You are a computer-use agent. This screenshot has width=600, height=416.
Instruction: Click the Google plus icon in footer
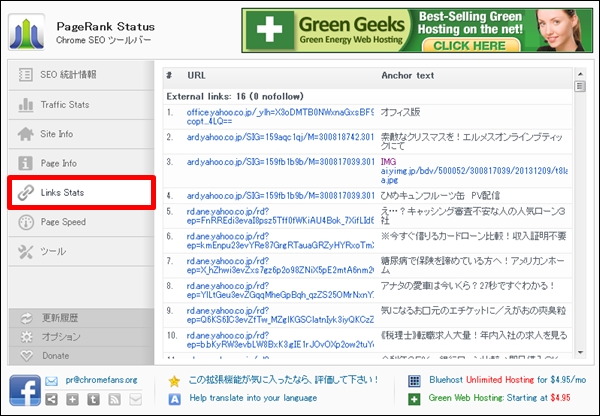(x=72, y=400)
